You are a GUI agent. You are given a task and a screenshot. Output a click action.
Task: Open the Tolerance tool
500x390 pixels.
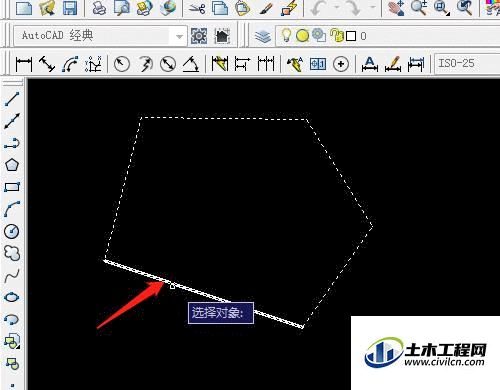(318, 64)
